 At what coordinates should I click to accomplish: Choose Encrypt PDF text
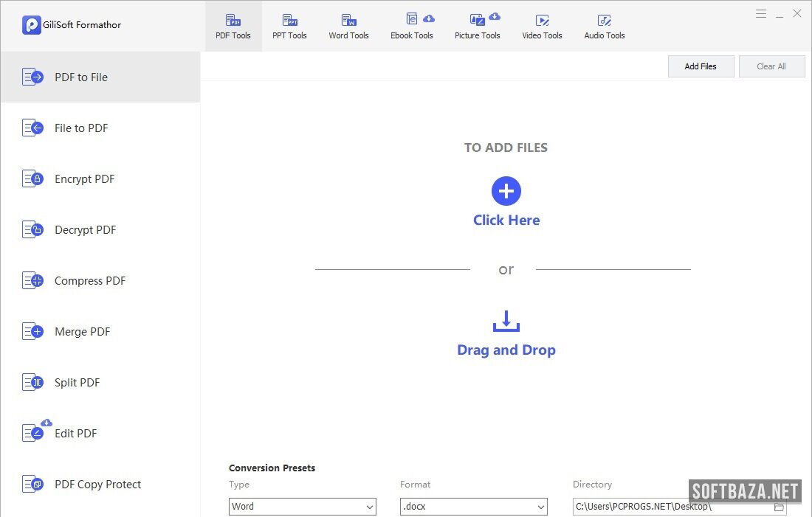84,179
